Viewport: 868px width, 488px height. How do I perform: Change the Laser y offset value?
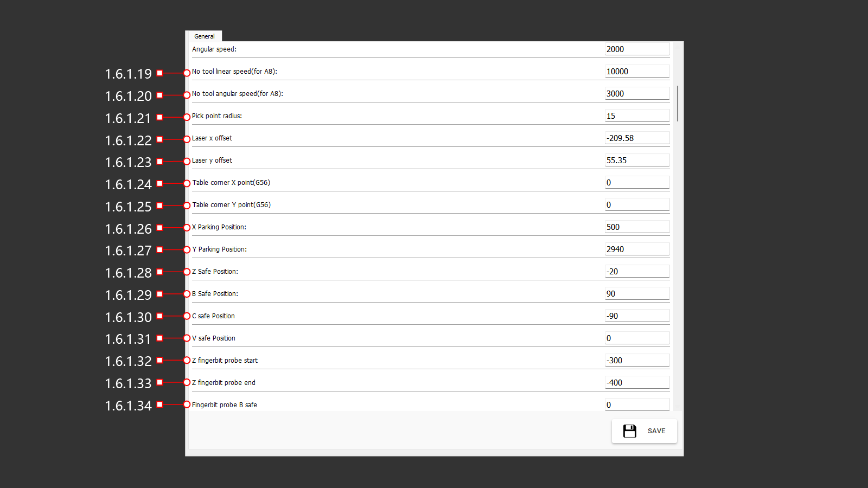click(637, 160)
